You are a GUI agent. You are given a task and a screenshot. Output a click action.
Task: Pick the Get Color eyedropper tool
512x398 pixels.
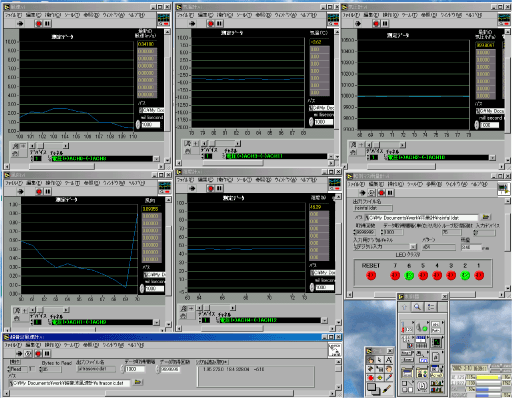tap(389, 378)
